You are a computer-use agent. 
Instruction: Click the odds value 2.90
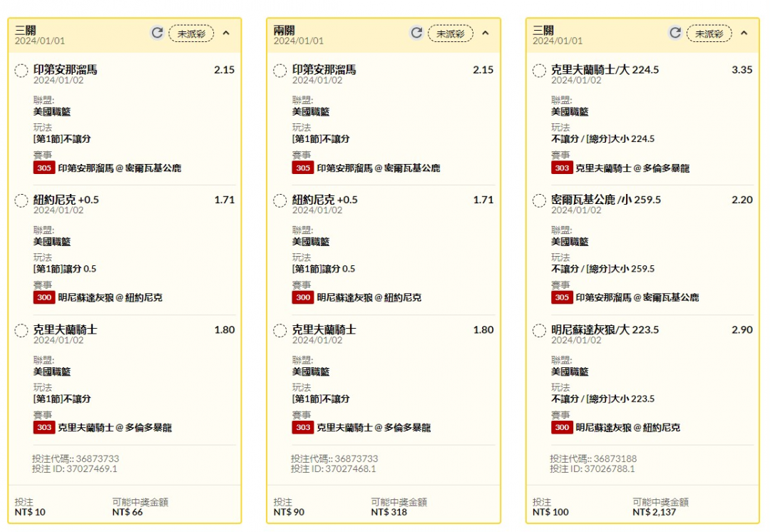[x=742, y=329]
